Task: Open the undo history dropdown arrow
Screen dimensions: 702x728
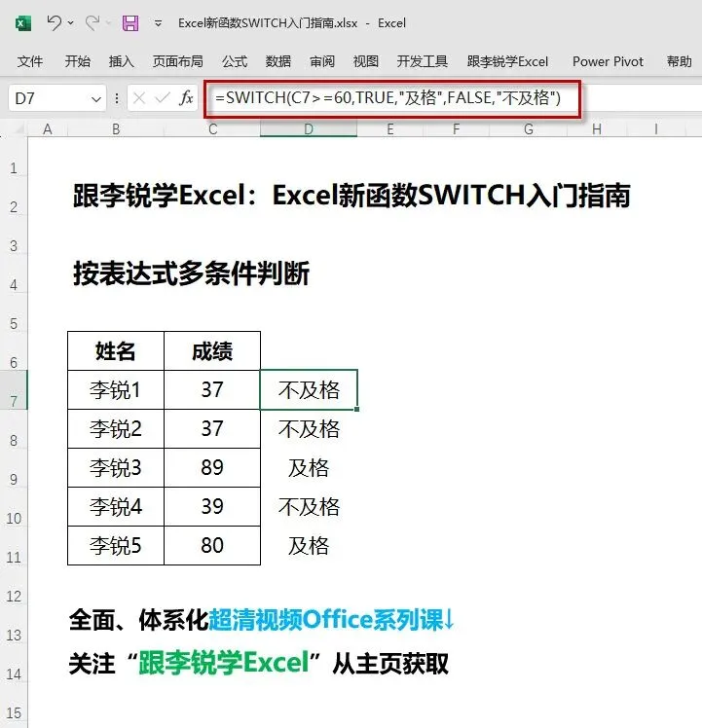Action: (71, 22)
